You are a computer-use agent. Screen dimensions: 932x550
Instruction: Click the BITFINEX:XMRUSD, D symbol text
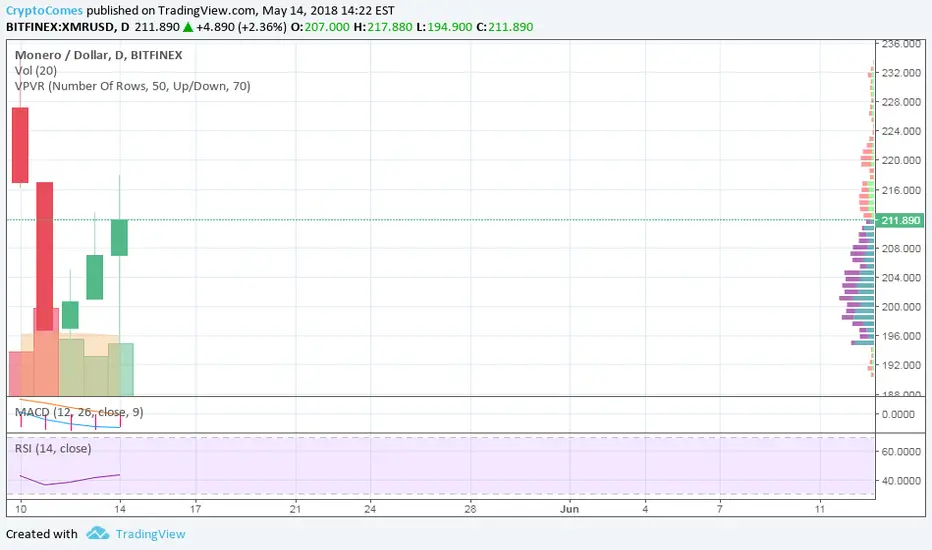tap(68, 27)
